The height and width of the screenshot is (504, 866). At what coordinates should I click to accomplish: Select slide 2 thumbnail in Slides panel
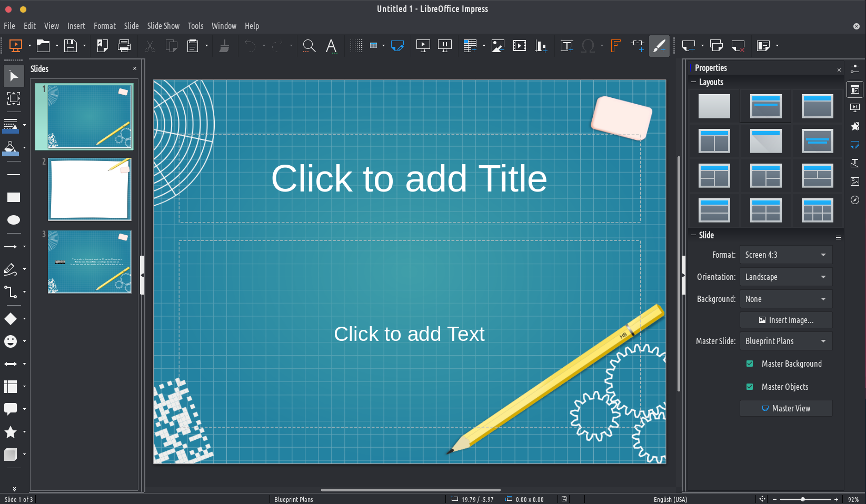coord(89,189)
